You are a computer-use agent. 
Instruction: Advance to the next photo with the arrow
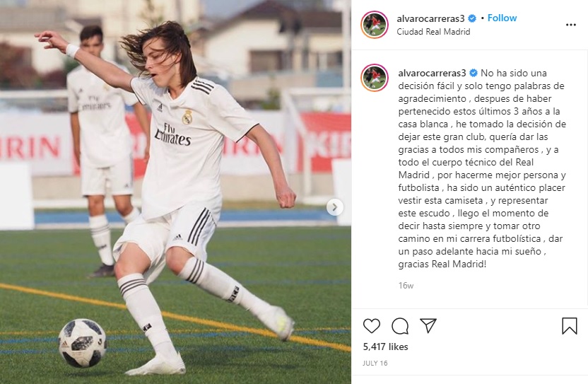(334, 207)
